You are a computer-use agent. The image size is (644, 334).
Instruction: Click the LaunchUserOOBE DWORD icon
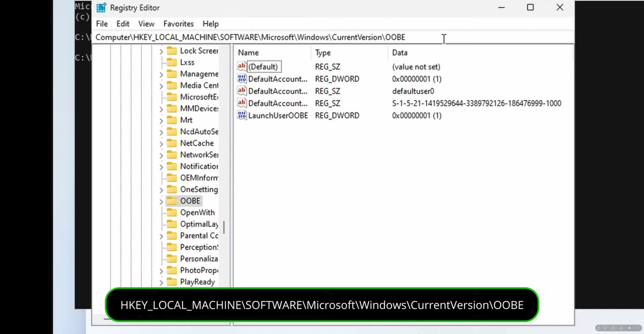242,115
